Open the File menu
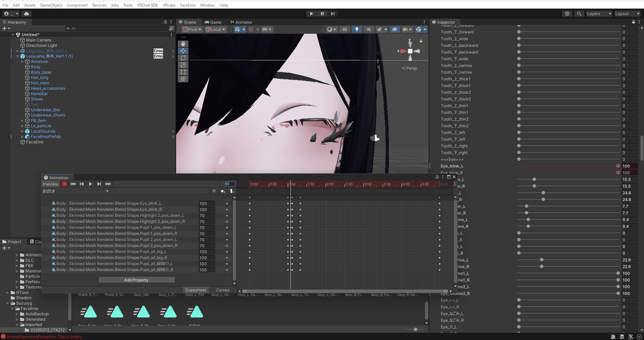The width and height of the screenshot is (644, 340). pyautogui.click(x=5, y=5)
